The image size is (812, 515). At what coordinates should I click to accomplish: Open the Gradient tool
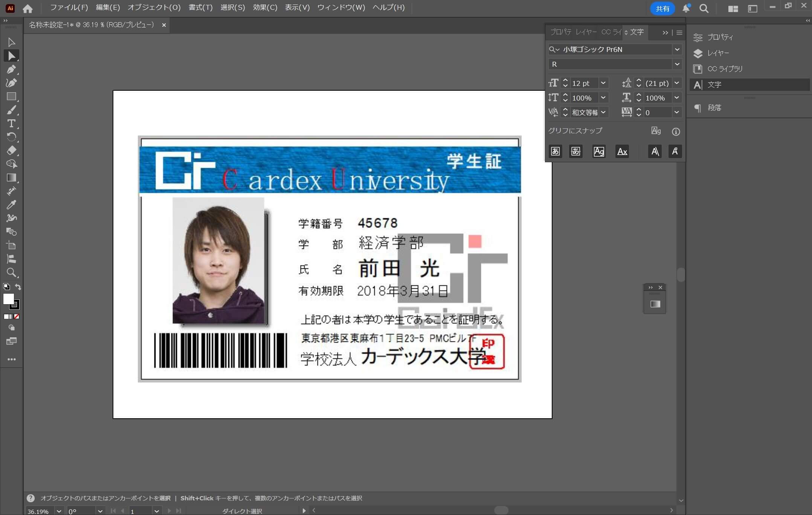coord(11,178)
